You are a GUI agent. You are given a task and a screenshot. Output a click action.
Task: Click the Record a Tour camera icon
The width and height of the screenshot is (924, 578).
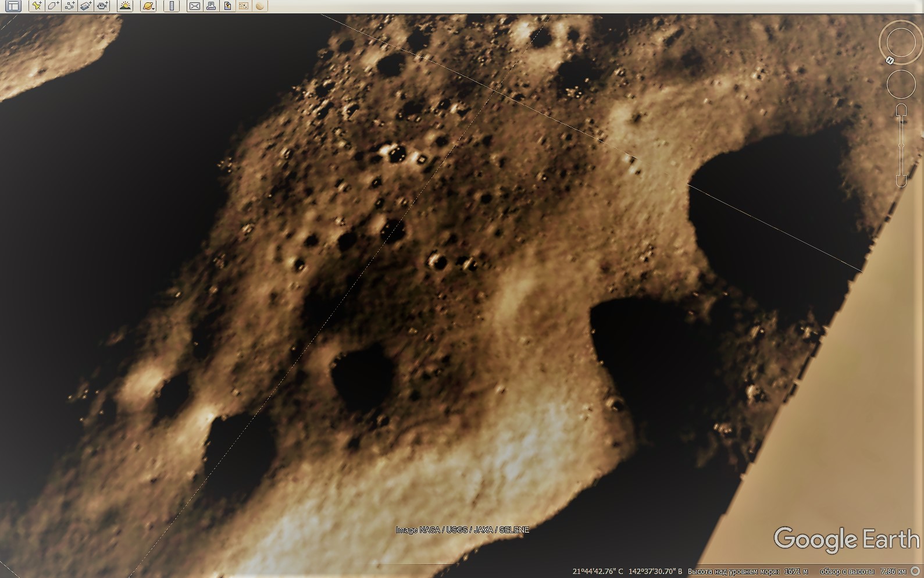pyautogui.click(x=103, y=6)
